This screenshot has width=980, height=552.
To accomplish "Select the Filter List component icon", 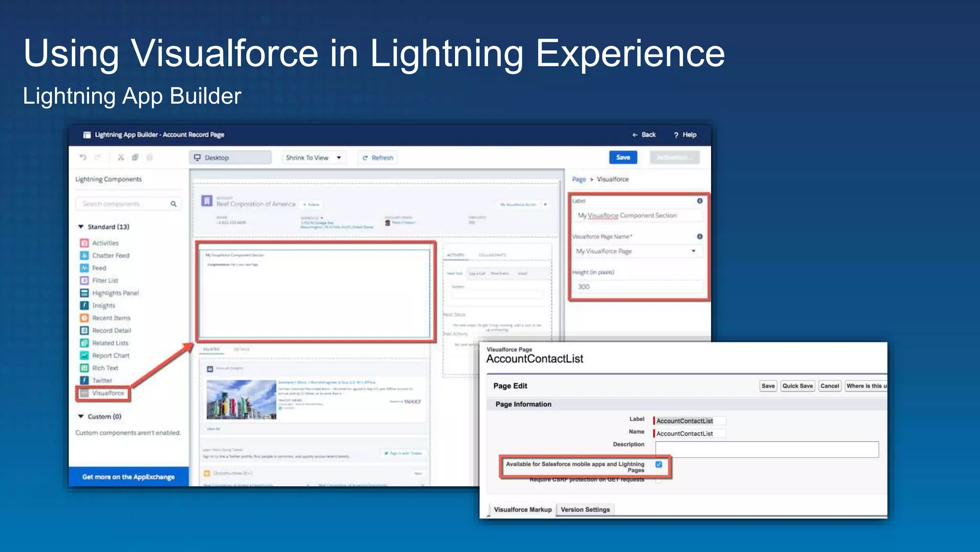I will point(84,280).
